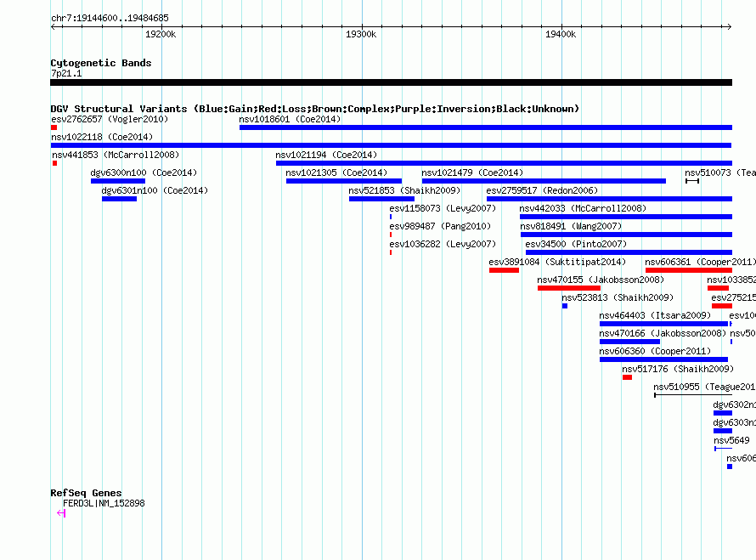Select the nsv1018601 (Coe2014) blue gain bar
The width and height of the screenshot is (756, 560).
(x=486, y=127)
